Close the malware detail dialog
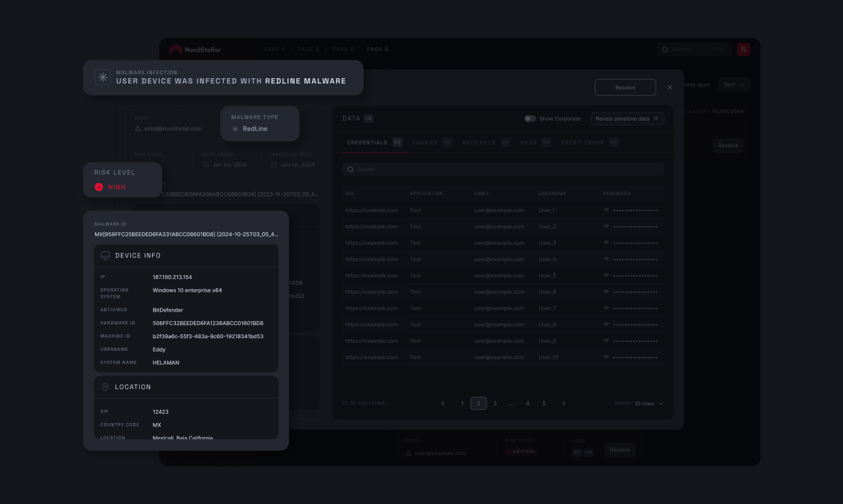The height and width of the screenshot is (504, 843). pos(670,88)
